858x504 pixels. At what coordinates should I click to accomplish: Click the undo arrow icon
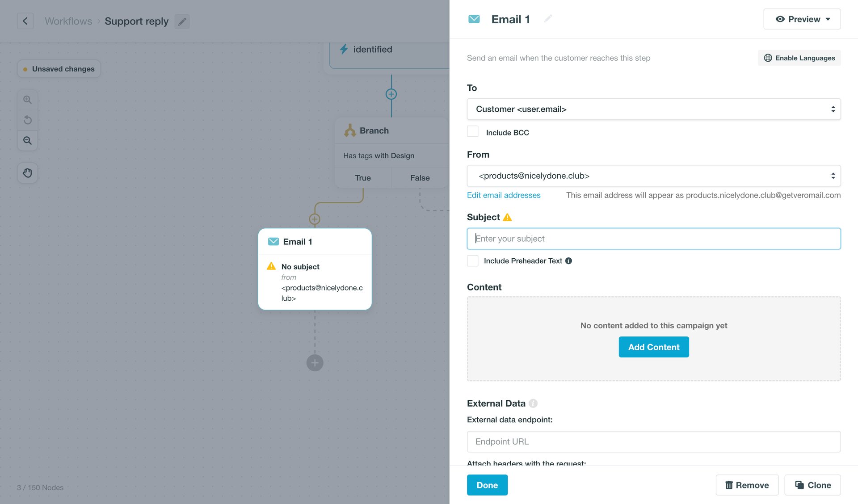coord(27,120)
